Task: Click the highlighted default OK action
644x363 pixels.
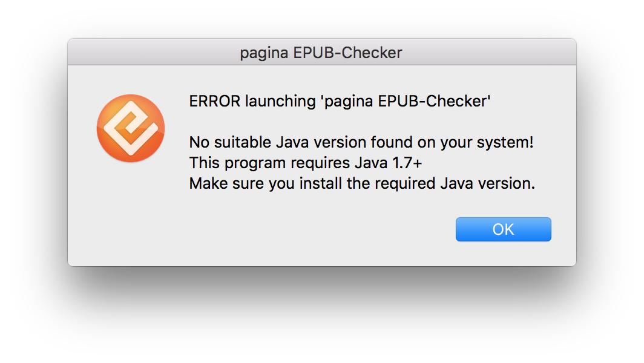Action: pyautogui.click(x=503, y=229)
